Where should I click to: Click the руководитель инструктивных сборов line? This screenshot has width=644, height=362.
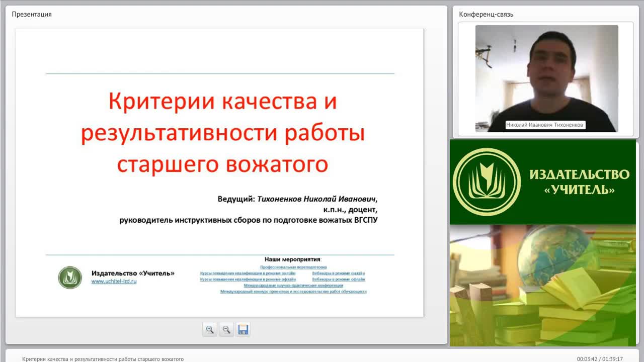(x=249, y=220)
